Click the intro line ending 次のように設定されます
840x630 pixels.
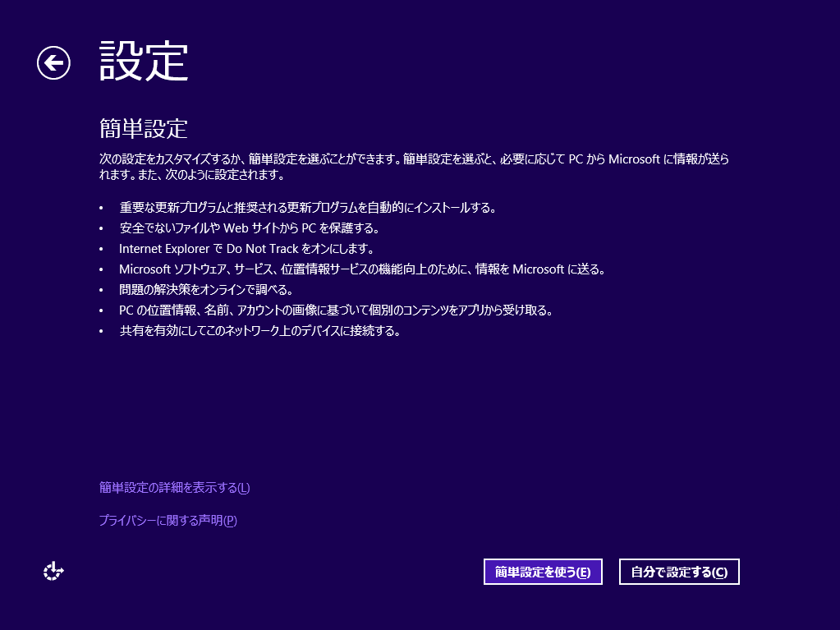pos(191,175)
